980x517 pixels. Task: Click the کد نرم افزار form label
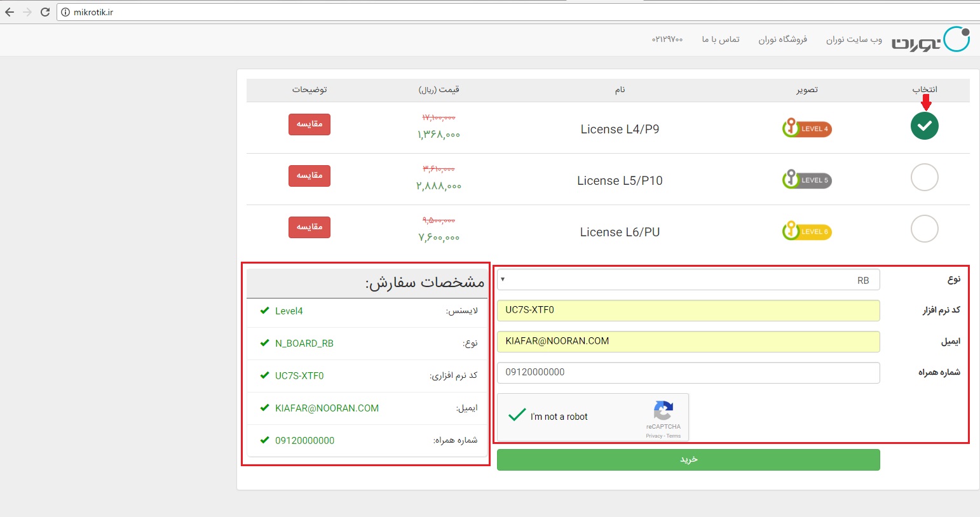click(941, 310)
